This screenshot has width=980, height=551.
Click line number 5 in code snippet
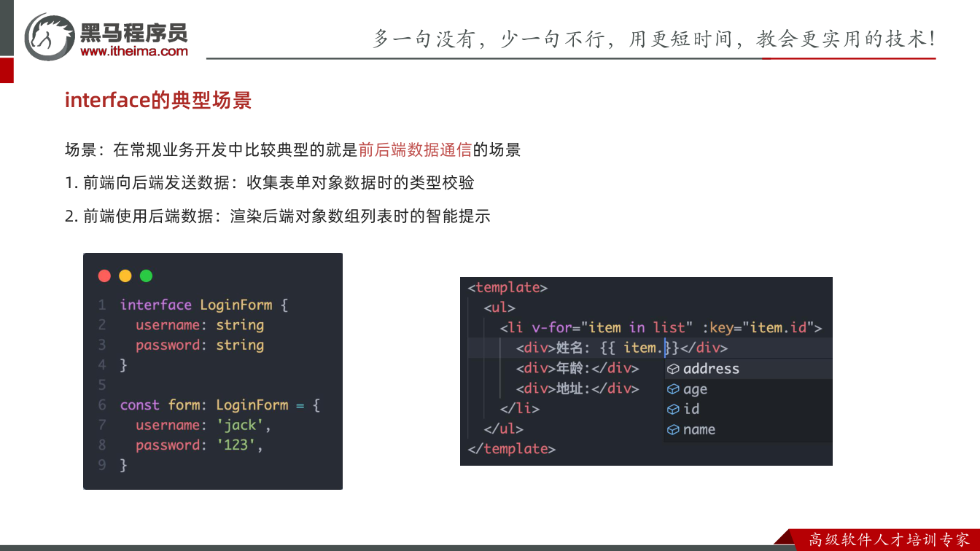[x=102, y=385]
